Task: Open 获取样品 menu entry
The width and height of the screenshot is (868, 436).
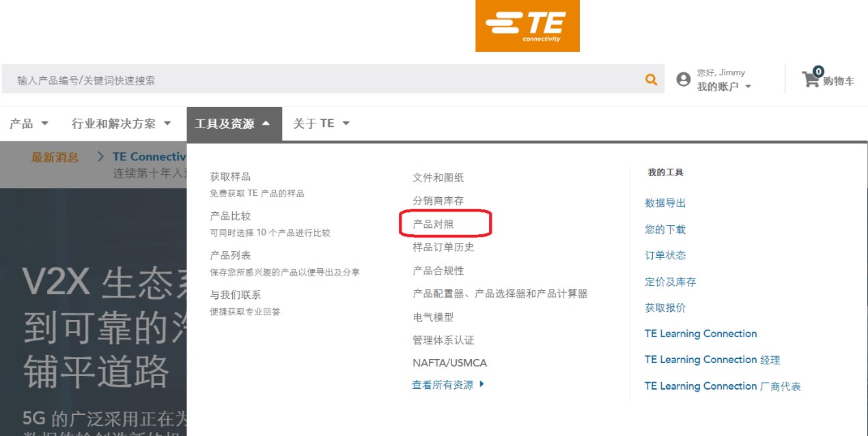Action: click(x=230, y=177)
